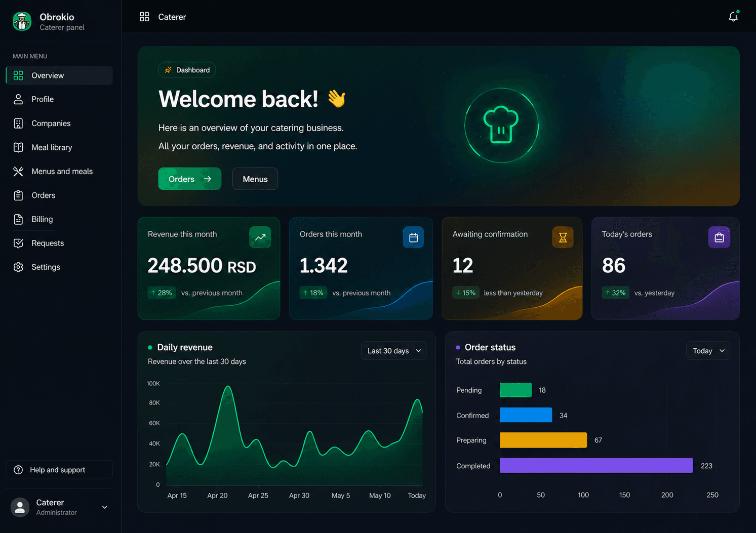756x533 pixels.
Task: Click the glowing chef hat icon
Action: [501, 125]
